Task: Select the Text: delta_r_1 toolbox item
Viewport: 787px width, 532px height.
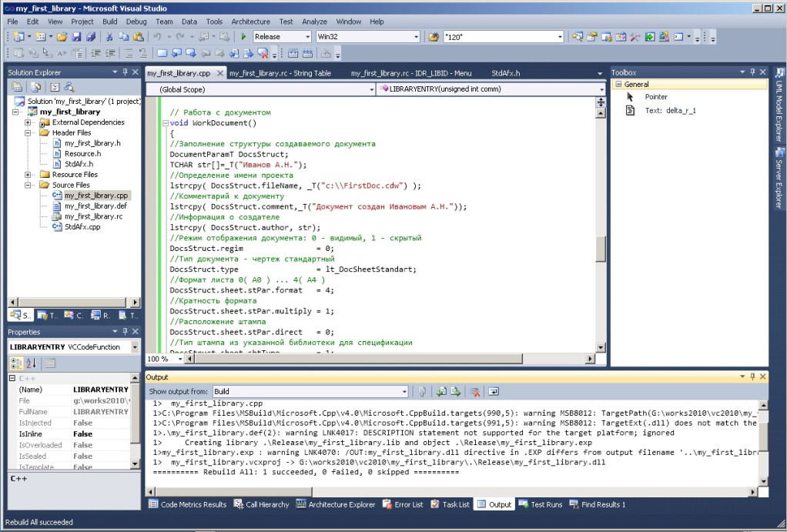Action: point(670,110)
